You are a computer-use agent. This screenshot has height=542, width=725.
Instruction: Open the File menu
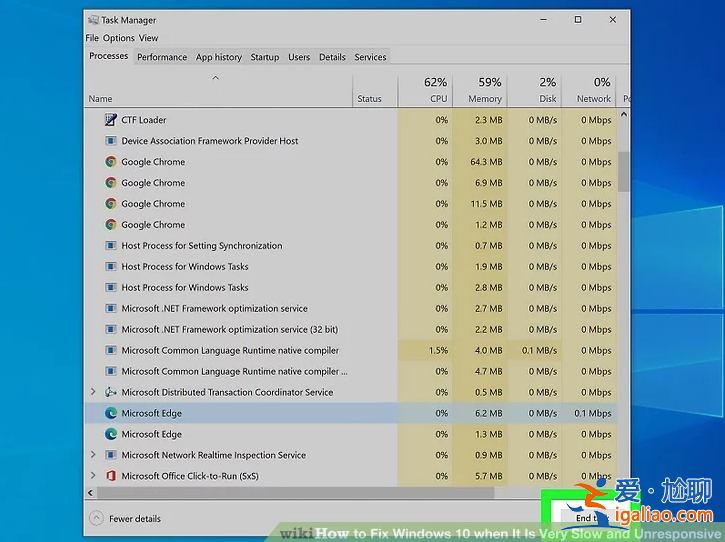pos(92,38)
